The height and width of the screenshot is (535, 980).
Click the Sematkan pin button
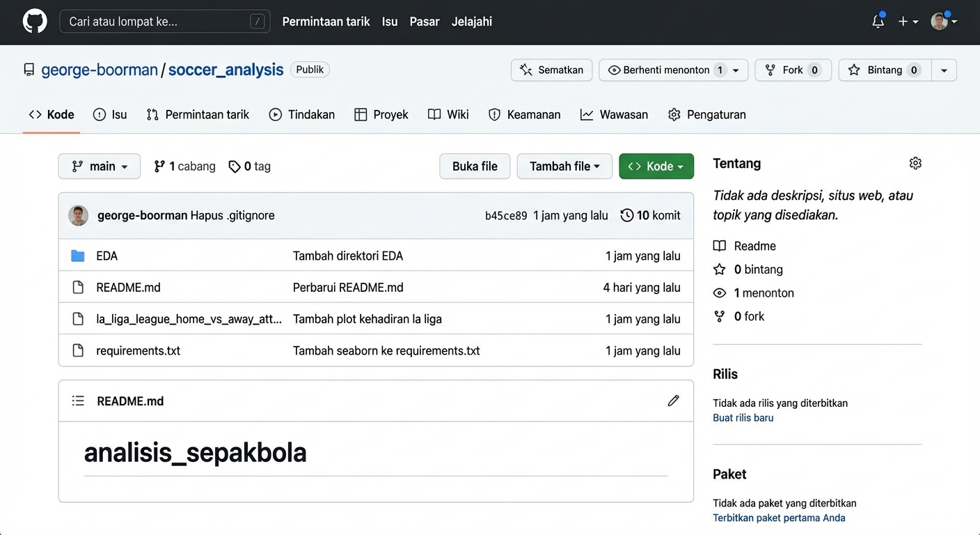[552, 70]
